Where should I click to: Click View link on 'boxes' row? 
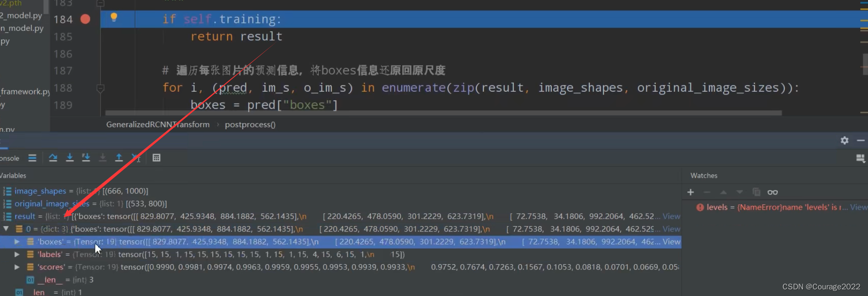(x=671, y=242)
